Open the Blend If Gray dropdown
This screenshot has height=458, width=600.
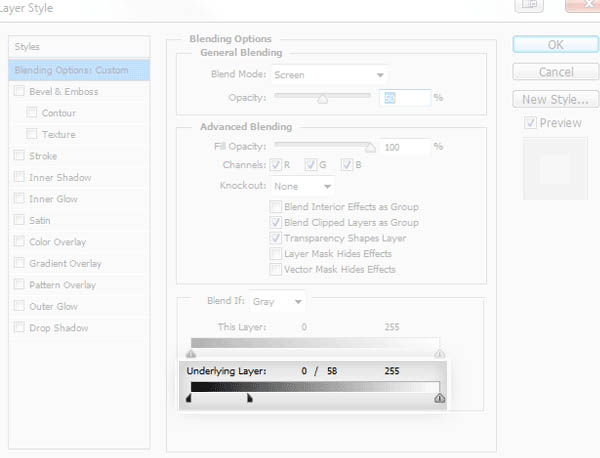pos(280,301)
